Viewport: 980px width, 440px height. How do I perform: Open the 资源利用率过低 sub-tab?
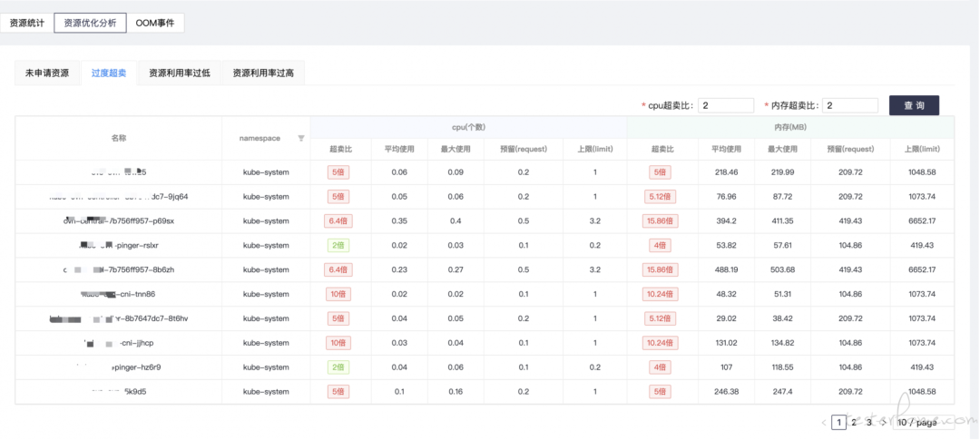coord(180,73)
